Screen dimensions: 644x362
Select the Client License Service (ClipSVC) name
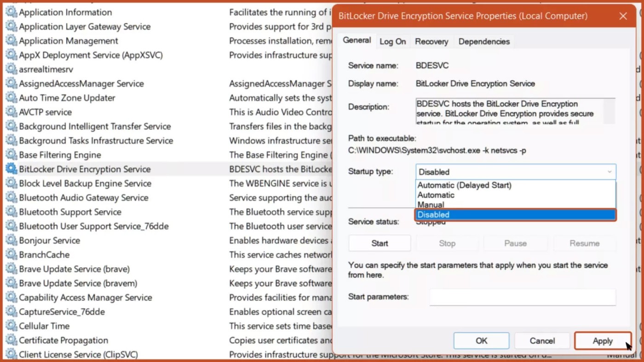coord(78,354)
